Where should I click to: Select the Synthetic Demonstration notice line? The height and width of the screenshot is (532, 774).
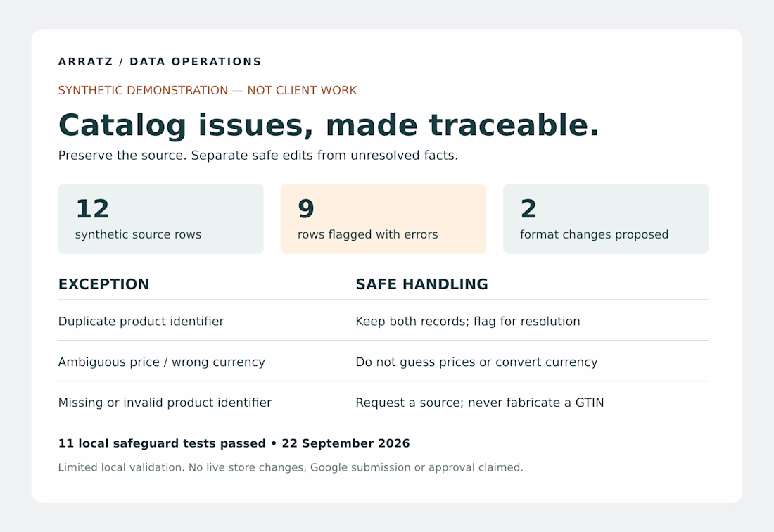[208, 90]
